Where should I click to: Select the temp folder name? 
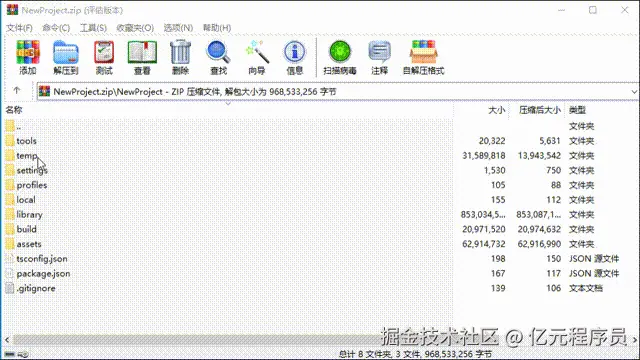pyautogui.click(x=27, y=156)
